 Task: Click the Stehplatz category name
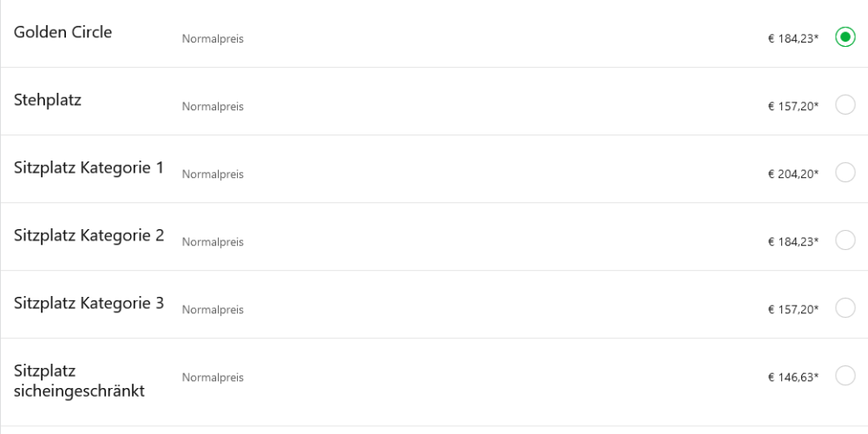pos(48,100)
